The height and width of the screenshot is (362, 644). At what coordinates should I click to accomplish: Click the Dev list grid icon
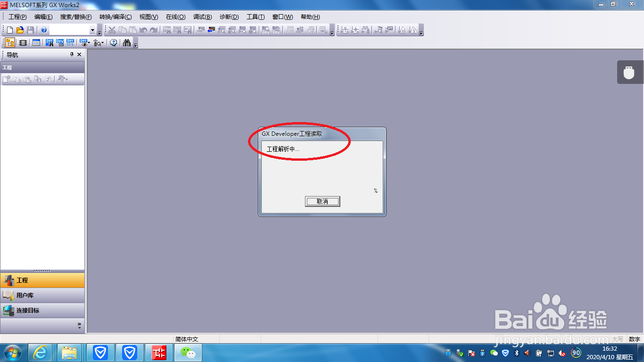[60, 43]
